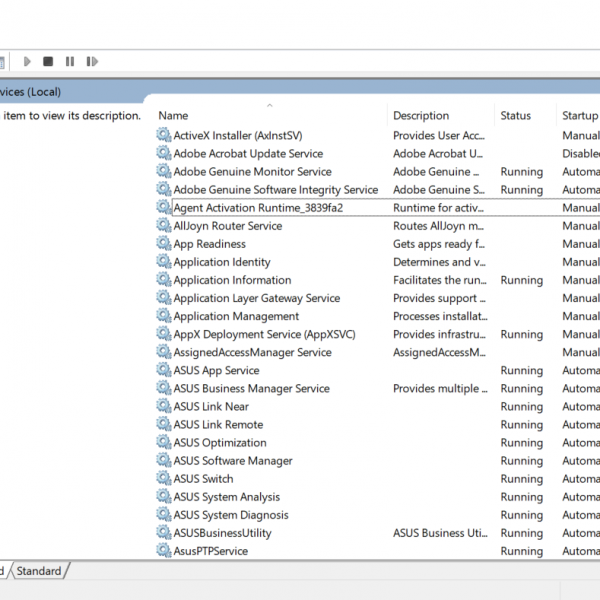The image size is (600, 600).
Task: Click the Pause Service toolbar icon
Action: click(x=70, y=62)
